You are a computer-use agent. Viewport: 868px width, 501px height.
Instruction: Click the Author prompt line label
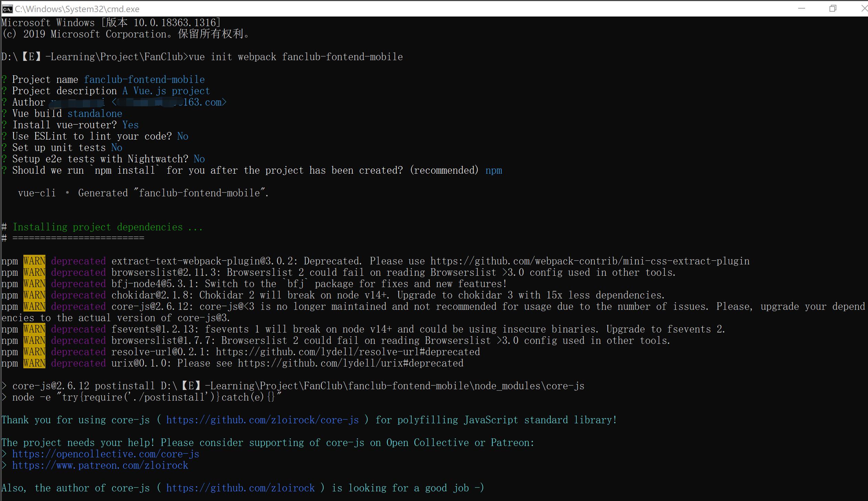click(29, 102)
